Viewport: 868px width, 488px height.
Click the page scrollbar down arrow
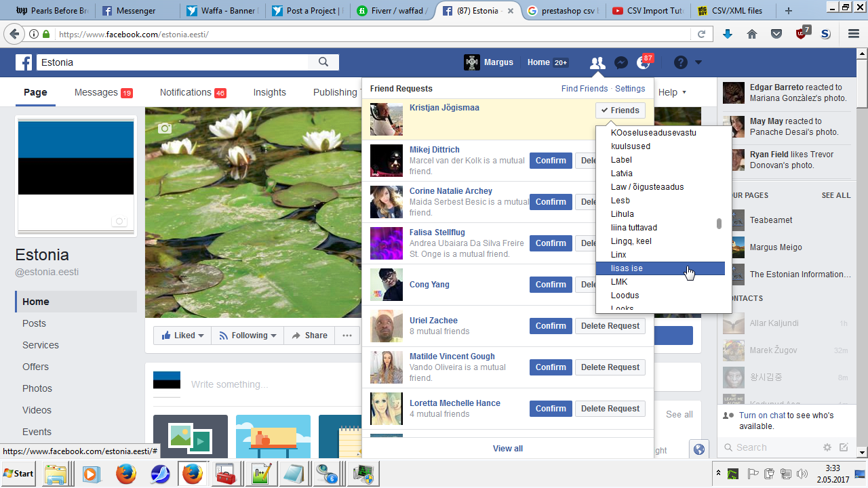862,451
